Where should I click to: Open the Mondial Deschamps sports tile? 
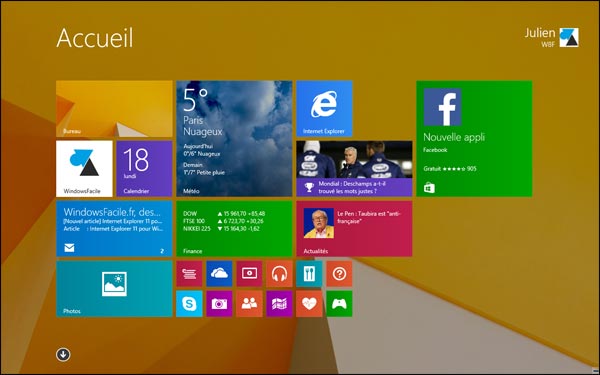tap(354, 169)
